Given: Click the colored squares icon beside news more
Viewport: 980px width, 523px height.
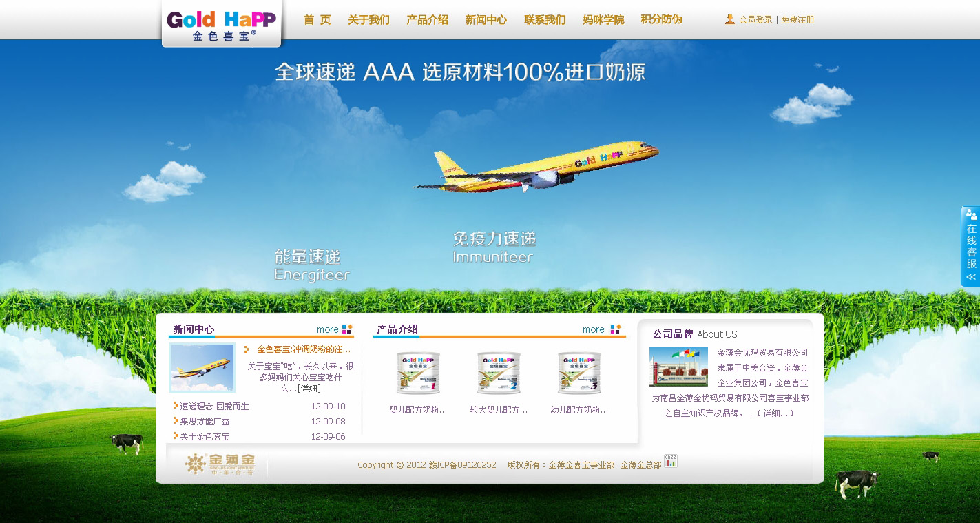Looking at the screenshot, I should pyautogui.click(x=347, y=329).
